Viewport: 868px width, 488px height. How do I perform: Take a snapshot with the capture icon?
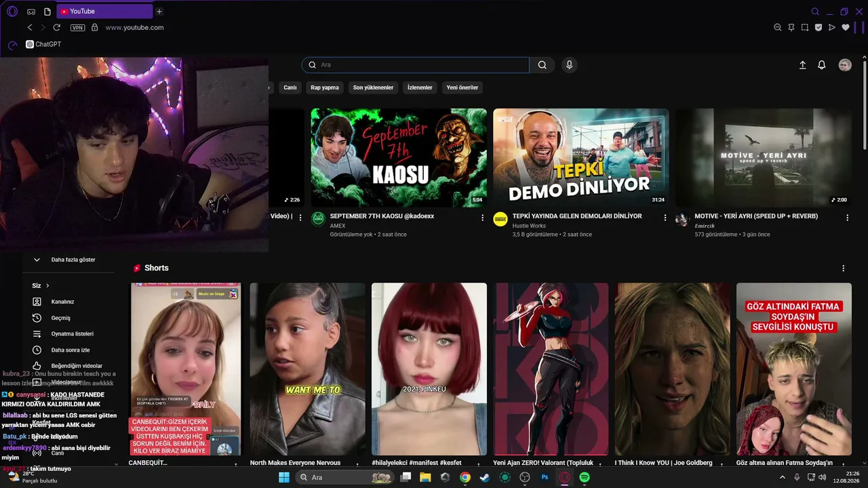point(805,27)
